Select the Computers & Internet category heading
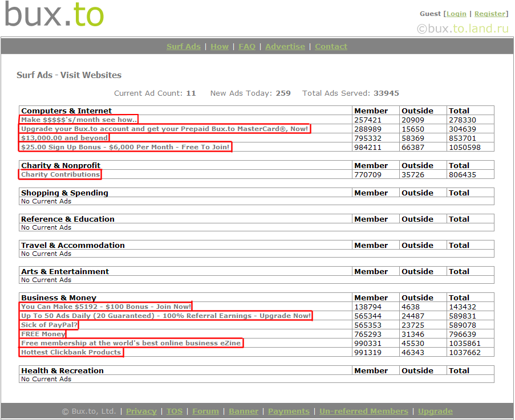The height and width of the screenshot is (420, 515). pyautogui.click(x=66, y=111)
